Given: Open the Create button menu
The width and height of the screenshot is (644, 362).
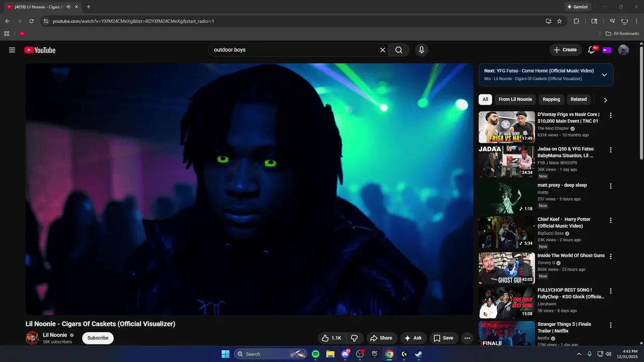Looking at the screenshot, I should [x=565, y=50].
